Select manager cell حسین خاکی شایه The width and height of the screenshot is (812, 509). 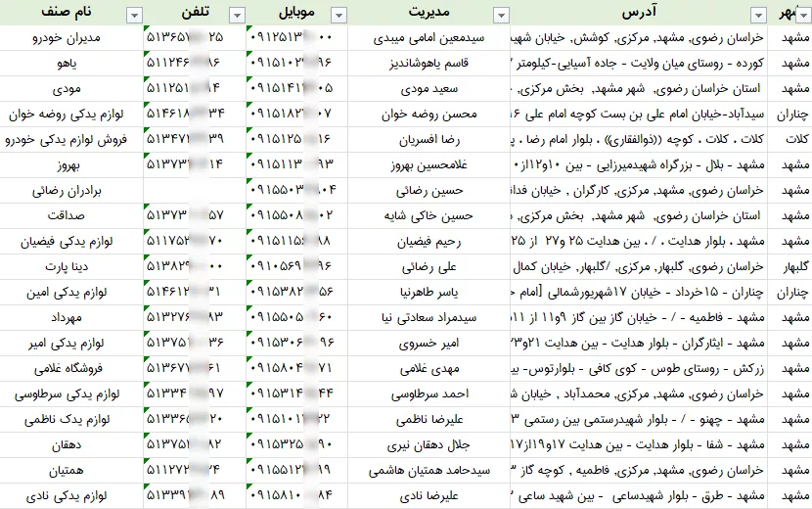click(x=429, y=215)
